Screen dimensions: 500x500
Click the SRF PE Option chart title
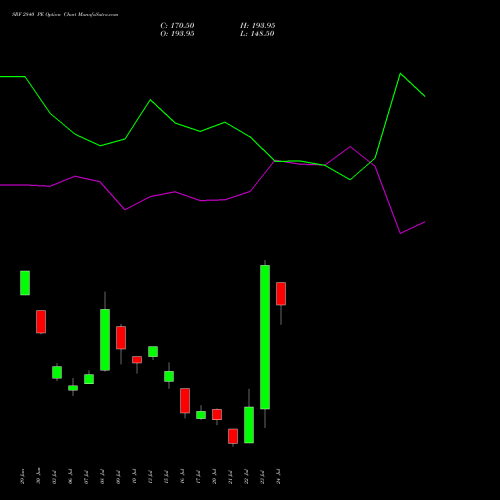pos(65,15)
